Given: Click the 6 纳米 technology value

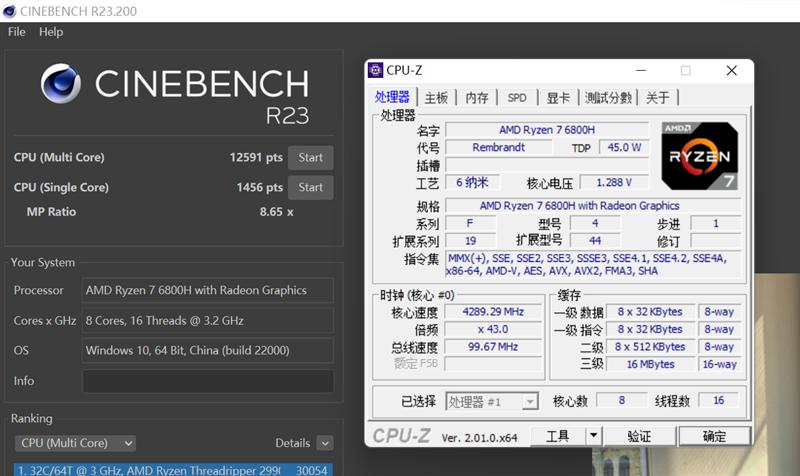Looking at the screenshot, I should pos(472,182).
